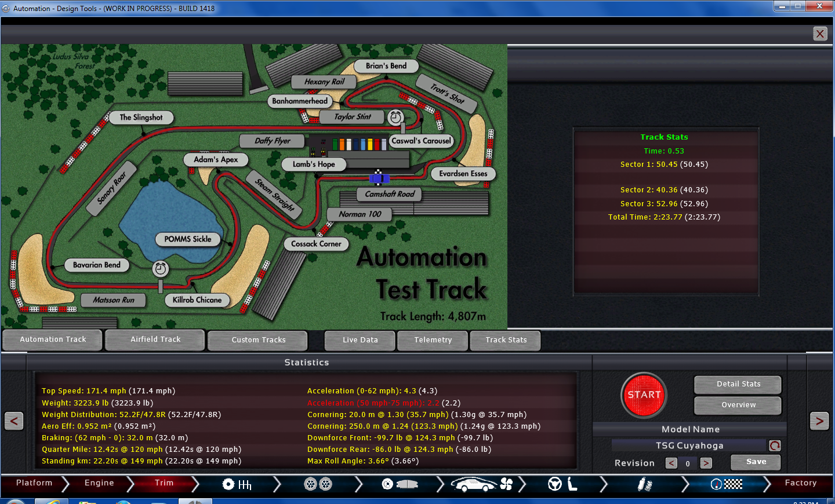Viewport: 835px width, 504px height.
Task: Open the checkered flag testing tab icon
Action: pyautogui.click(x=727, y=484)
